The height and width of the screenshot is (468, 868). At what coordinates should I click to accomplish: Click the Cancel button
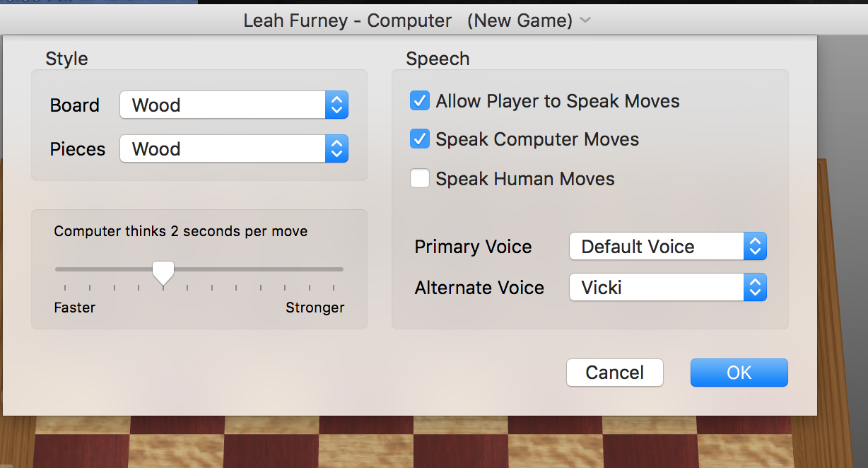tap(614, 373)
